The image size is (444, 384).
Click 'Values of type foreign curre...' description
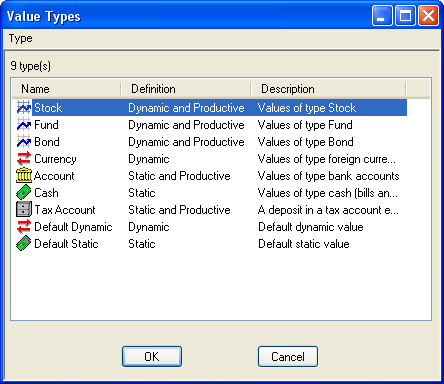pos(327,159)
